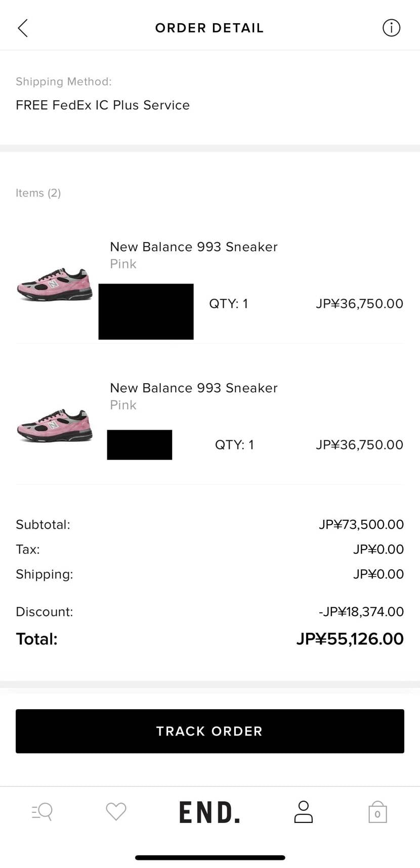The width and height of the screenshot is (420, 868).
Task: Select the second New Balance 993 Sneaker title
Action: point(194,388)
